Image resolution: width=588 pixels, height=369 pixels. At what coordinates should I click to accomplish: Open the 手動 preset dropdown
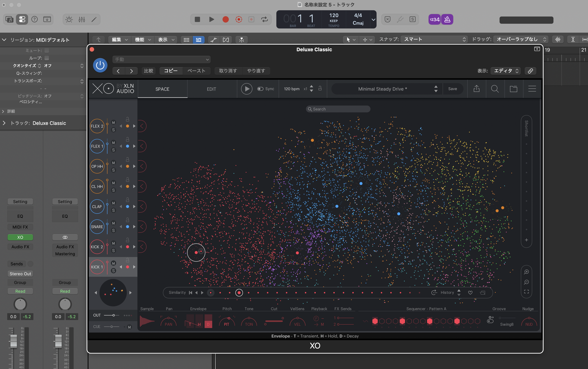161,59
